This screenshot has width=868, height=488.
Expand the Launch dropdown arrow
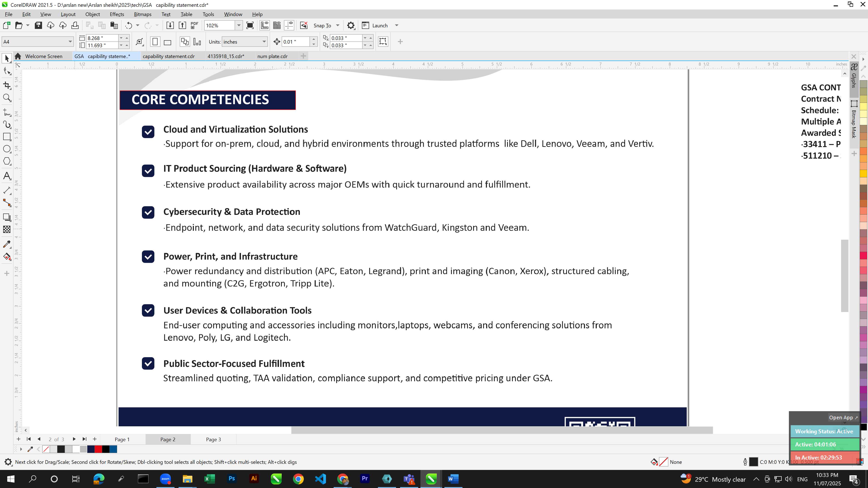point(397,25)
